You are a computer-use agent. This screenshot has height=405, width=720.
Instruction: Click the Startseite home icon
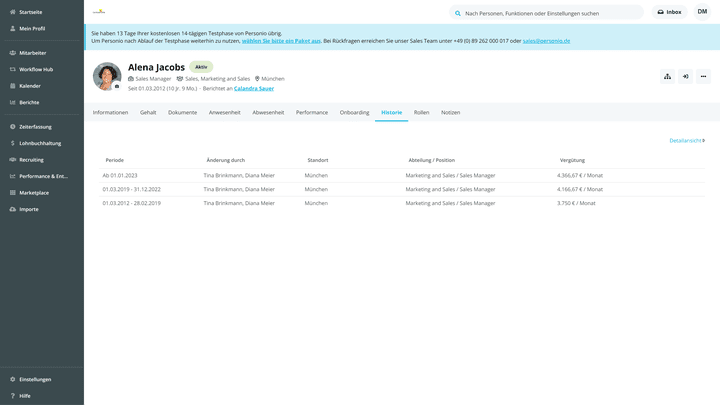[11, 12]
